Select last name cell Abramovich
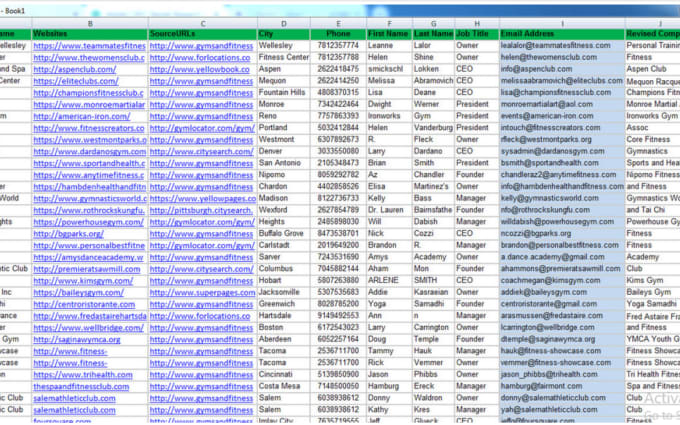The width and height of the screenshot is (680, 425). pyautogui.click(x=433, y=81)
